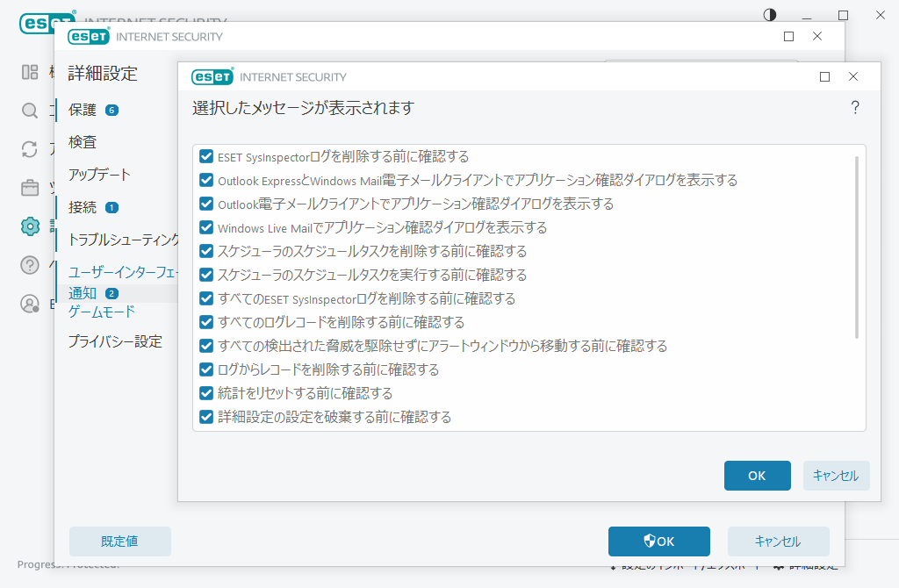The height and width of the screenshot is (588, 899).
Task: Select ゲームモード in advanced setup sidebar
Action: (102, 312)
